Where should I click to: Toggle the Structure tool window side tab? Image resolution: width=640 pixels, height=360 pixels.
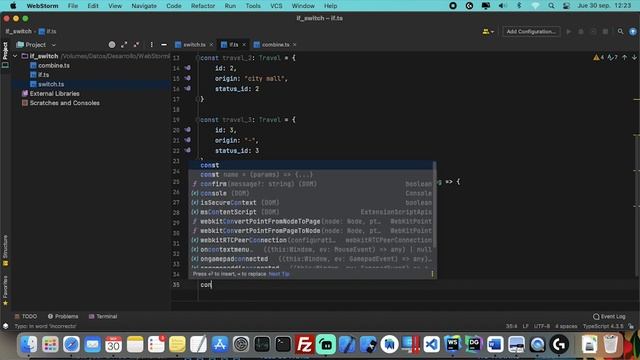[5, 250]
